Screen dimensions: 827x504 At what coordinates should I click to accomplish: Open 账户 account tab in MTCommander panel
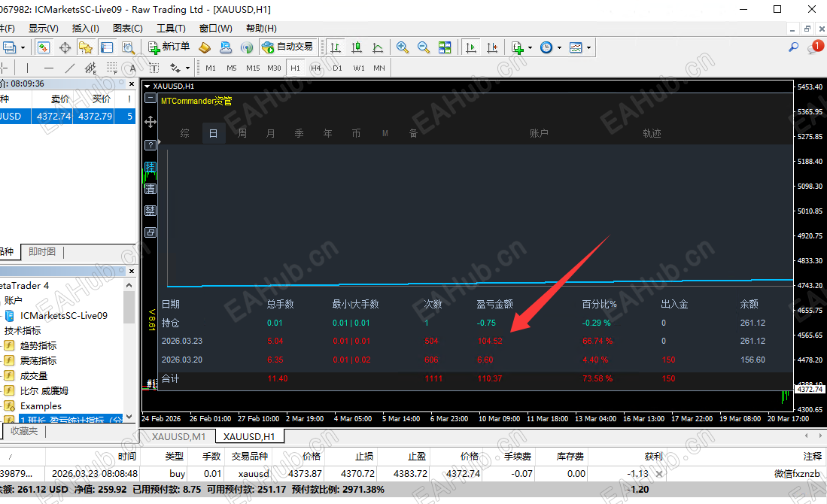pos(539,133)
